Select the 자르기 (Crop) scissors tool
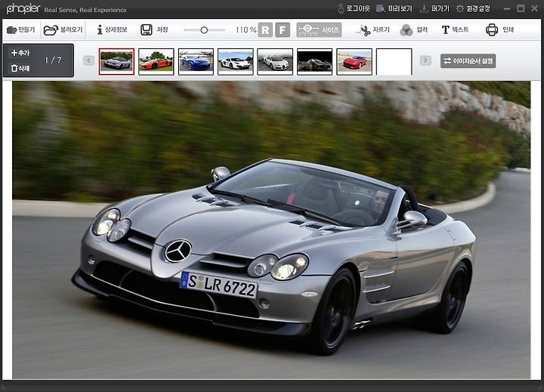 [x=372, y=30]
